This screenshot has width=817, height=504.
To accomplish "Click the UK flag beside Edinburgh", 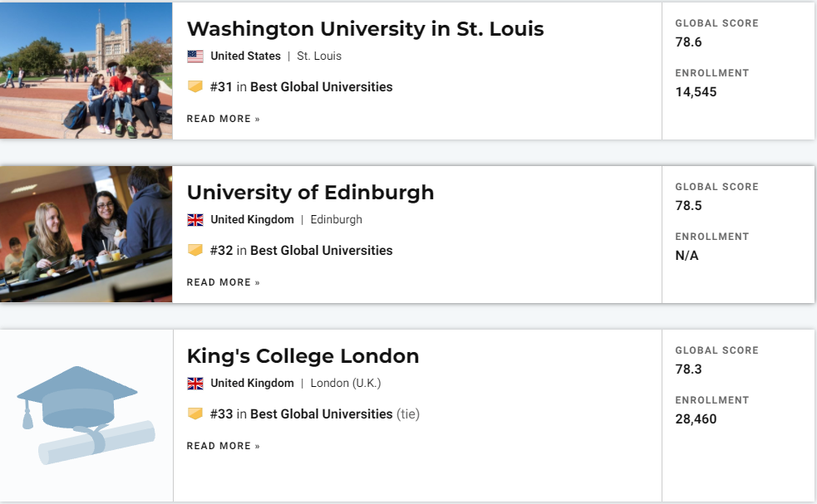I will pos(195,220).
